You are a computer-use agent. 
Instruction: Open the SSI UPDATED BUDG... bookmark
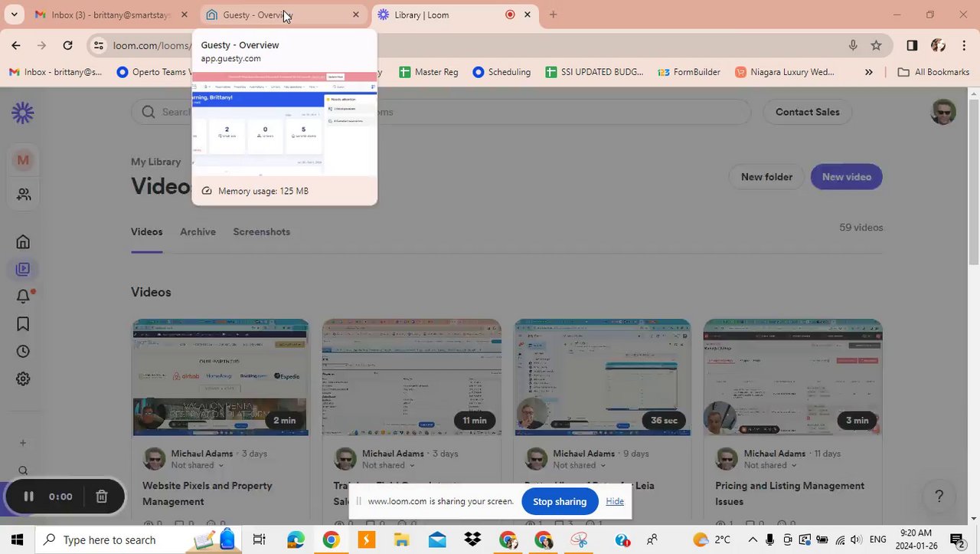[x=594, y=72]
